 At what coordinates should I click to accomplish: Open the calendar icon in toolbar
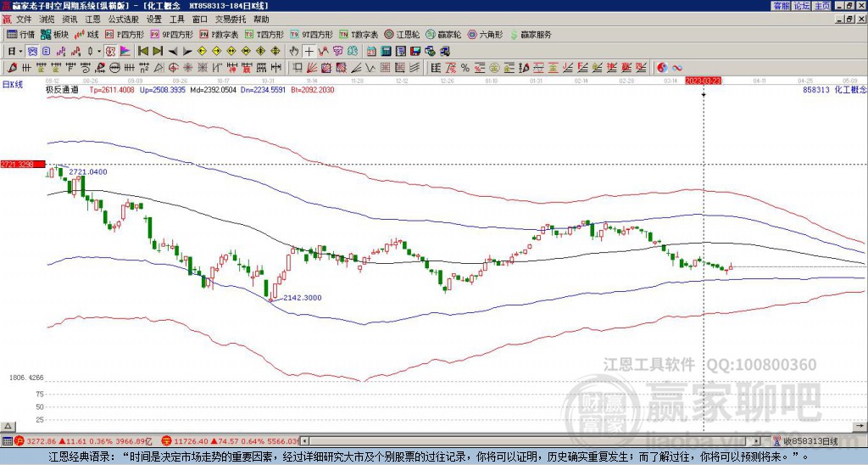pyautogui.click(x=371, y=52)
